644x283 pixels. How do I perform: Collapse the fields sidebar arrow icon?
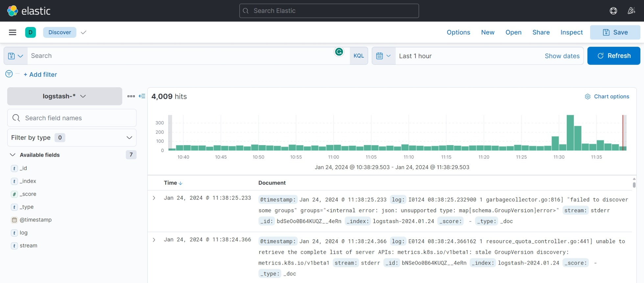tap(142, 96)
